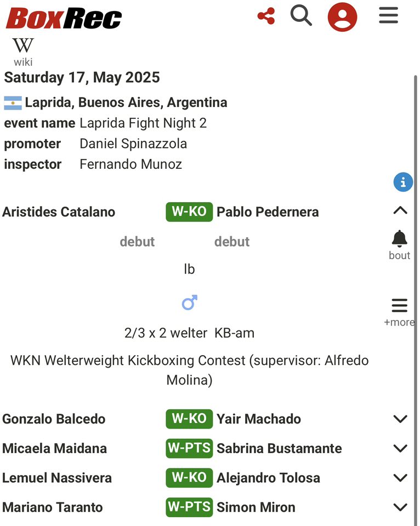Screen dimensions: 420x526
Task: Open the hamburger menu at top
Action: 388,15
